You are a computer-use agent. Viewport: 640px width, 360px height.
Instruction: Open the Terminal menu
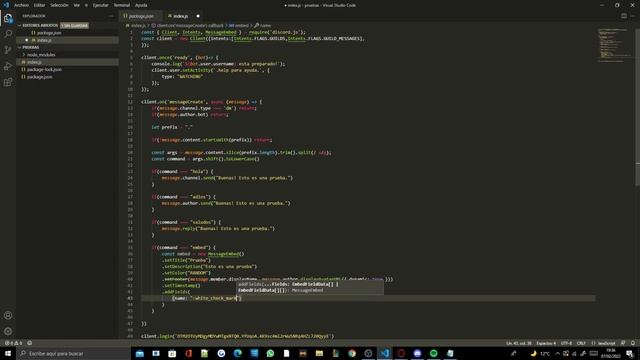(122, 5)
